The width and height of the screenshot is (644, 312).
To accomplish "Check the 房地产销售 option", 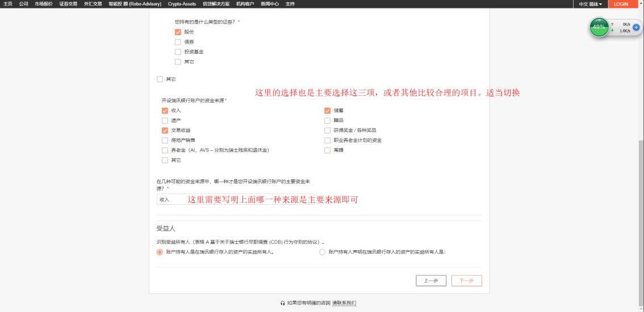I will (165, 140).
